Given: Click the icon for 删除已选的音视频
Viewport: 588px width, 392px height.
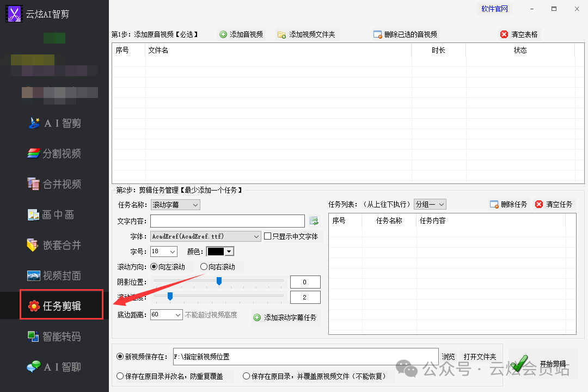Looking at the screenshot, I should coord(378,34).
